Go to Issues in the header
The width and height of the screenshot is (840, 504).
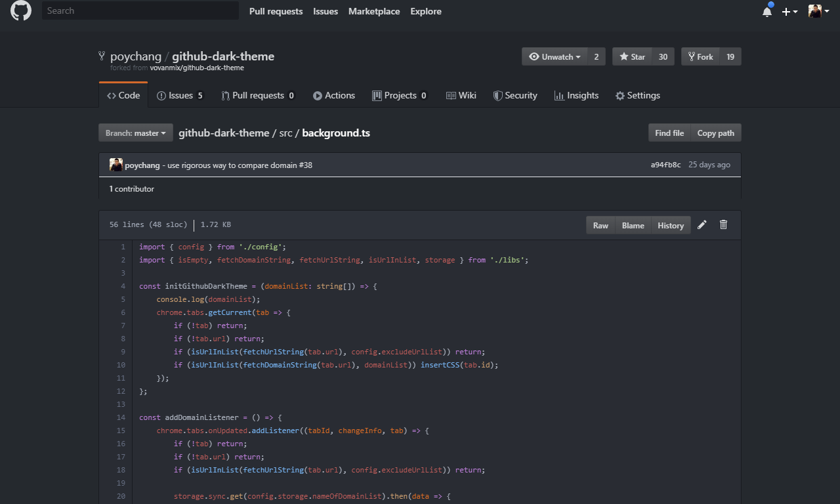click(x=325, y=11)
